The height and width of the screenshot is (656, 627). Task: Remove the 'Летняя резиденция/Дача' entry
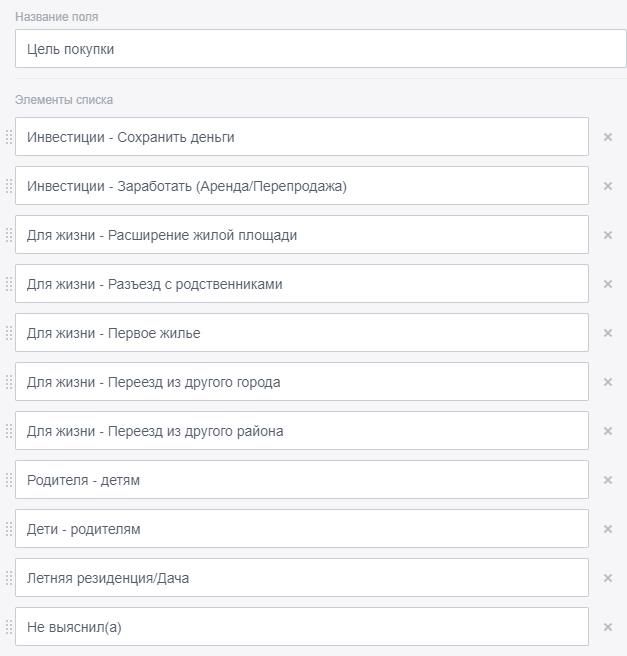coord(608,578)
